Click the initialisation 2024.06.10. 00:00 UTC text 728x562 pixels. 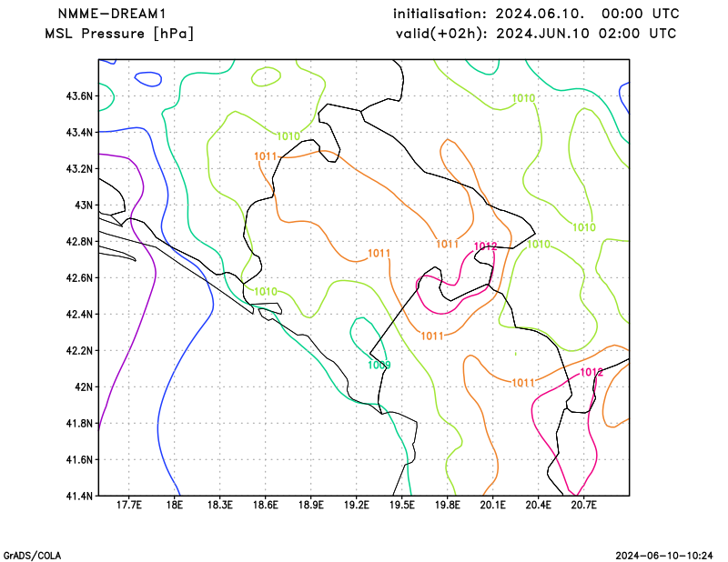536,14
